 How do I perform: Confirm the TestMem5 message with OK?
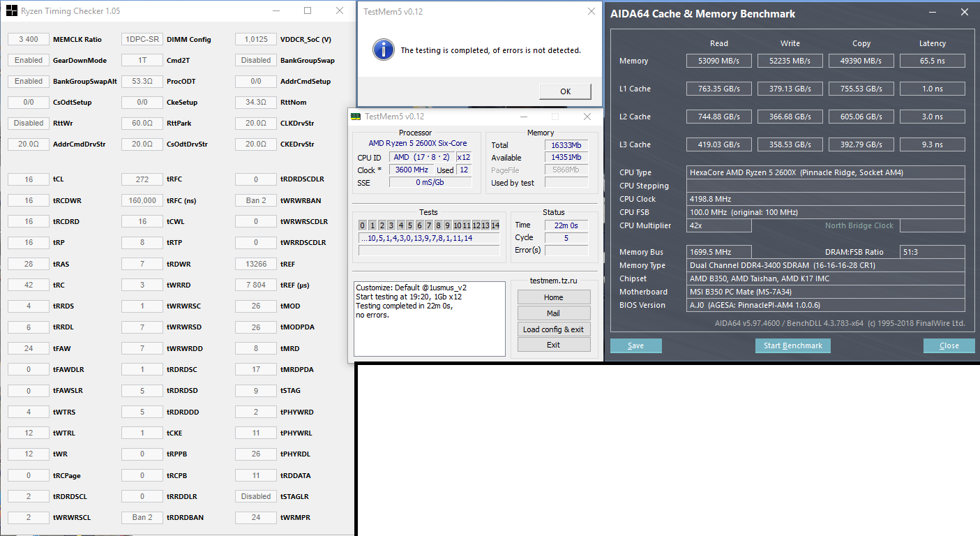(565, 91)
